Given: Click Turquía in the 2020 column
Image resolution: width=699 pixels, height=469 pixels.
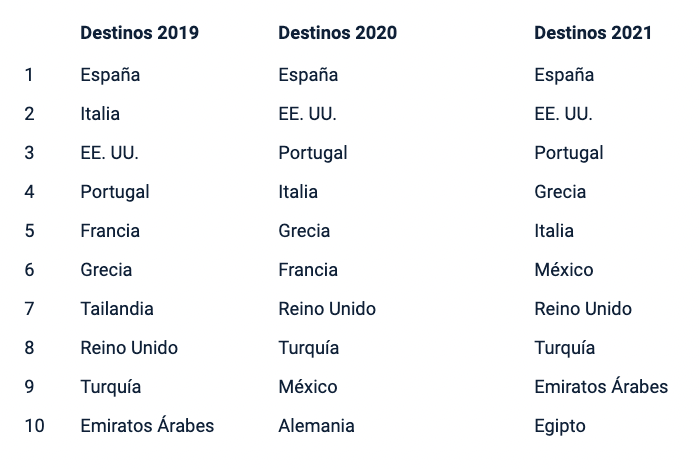Looking at the screenshot, I should tap(308, 348).
